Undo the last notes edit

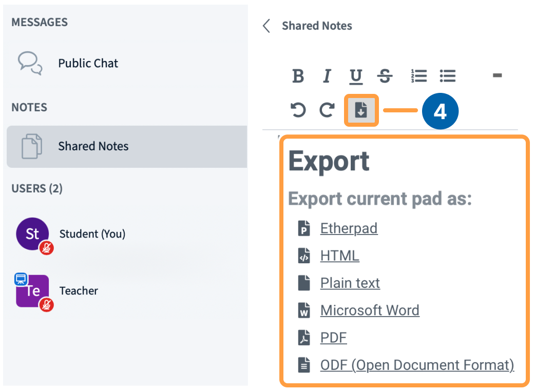298,110
